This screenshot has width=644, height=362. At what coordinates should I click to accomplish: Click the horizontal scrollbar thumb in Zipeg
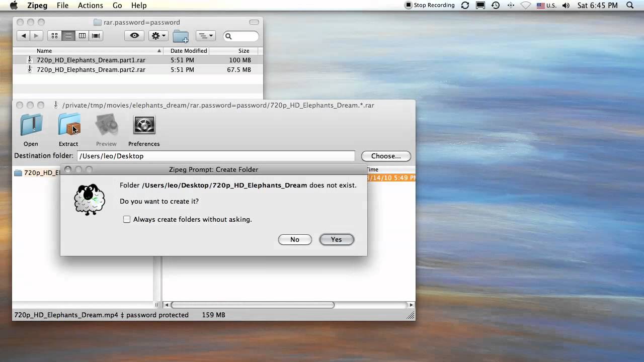253,305
